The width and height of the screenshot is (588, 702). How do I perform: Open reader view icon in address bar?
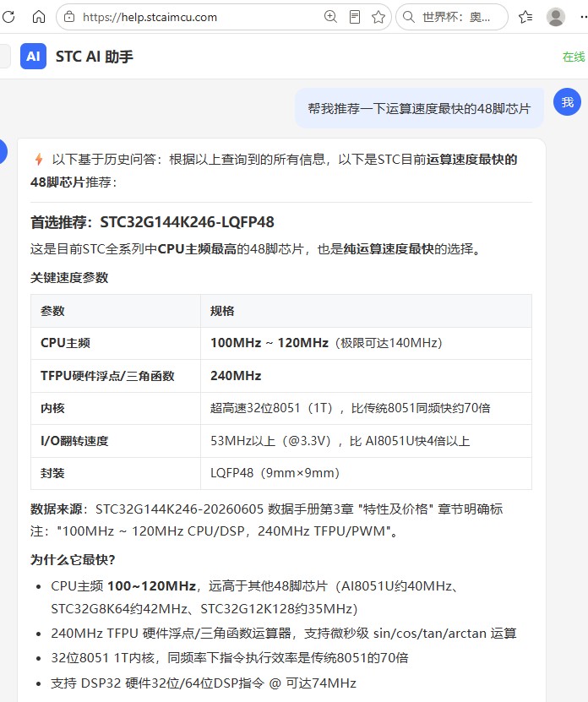(355, 17)
